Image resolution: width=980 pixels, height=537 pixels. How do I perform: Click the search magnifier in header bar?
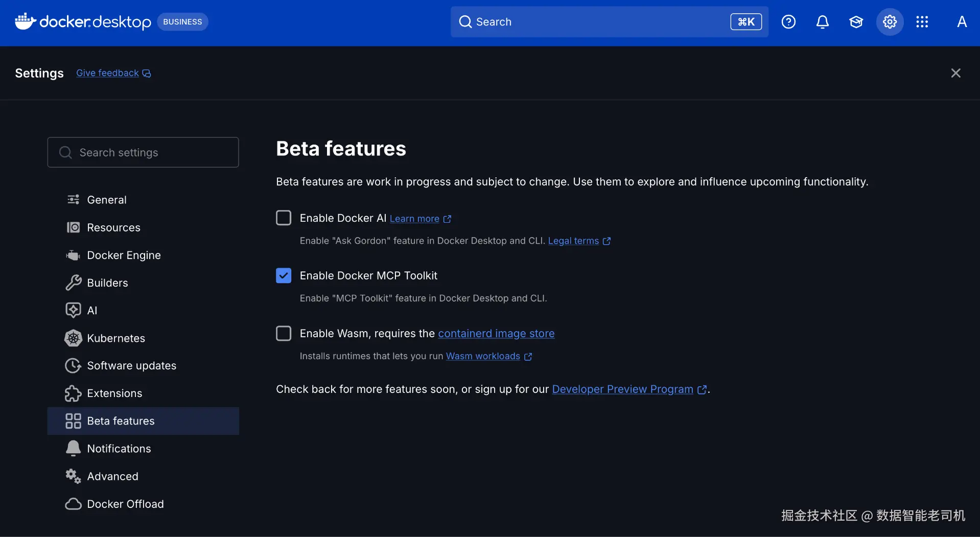coord(465,22)
